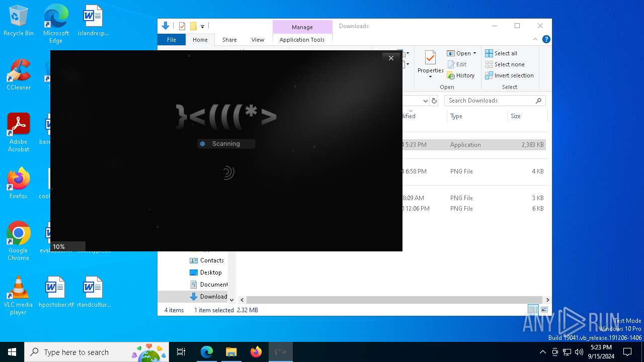Switch to Large icons view in status bar
644x362 pixels.
tap(544, 310)
